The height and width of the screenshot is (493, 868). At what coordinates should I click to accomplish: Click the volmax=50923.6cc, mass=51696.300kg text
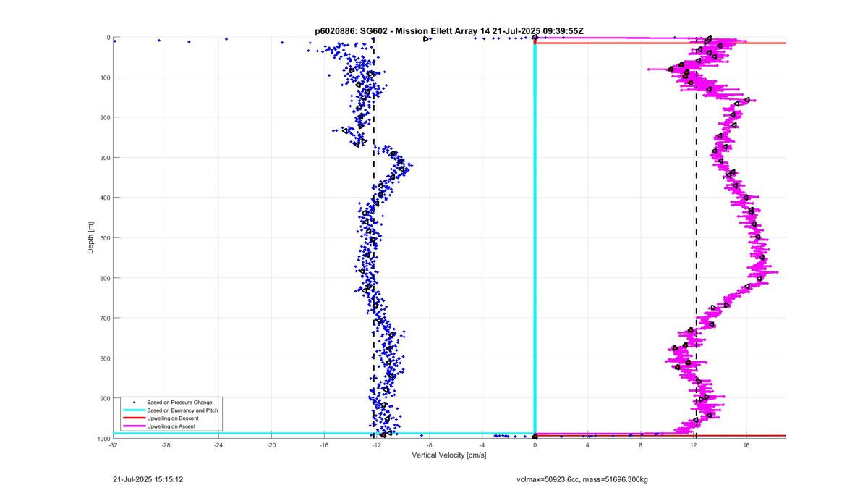coord(582,479)
